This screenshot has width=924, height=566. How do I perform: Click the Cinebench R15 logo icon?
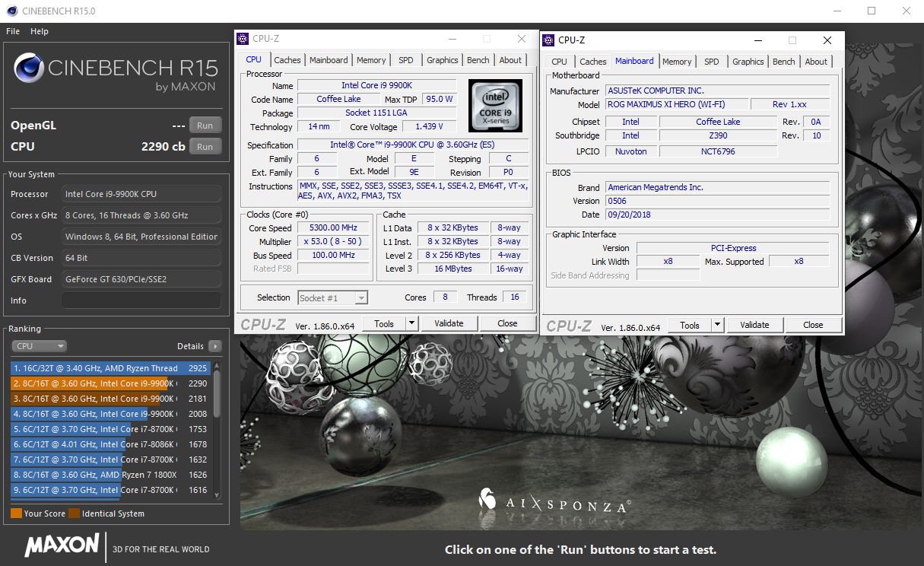(x=28, y=68)
